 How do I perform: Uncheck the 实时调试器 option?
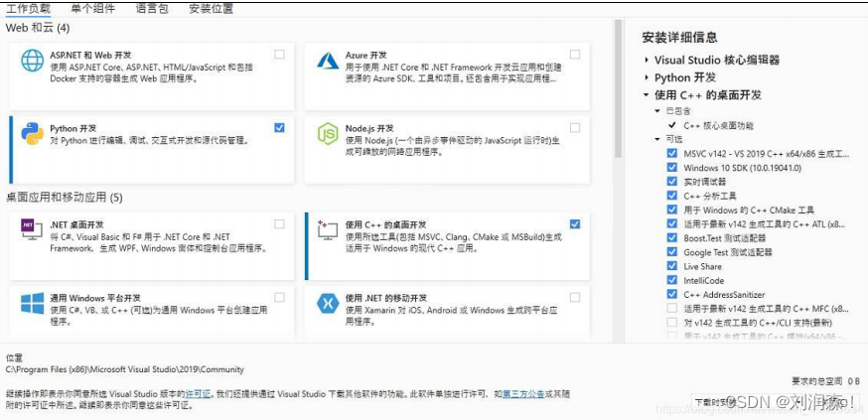point(672,182)
